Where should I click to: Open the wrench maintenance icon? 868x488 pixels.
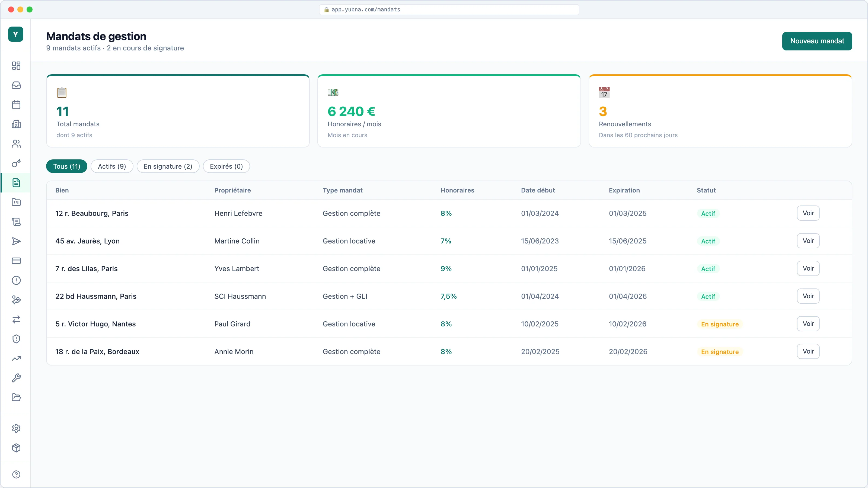[x=16, y=378]
